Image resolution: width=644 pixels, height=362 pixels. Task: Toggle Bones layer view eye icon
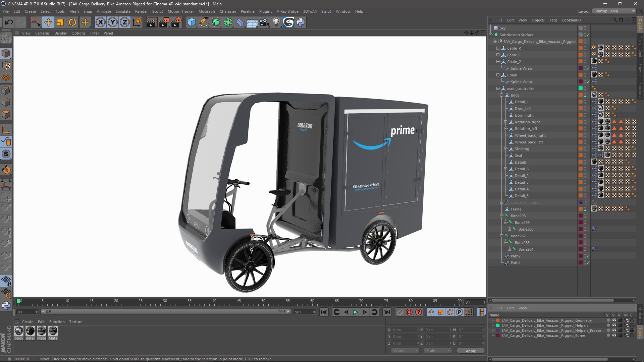coord(614,336)
